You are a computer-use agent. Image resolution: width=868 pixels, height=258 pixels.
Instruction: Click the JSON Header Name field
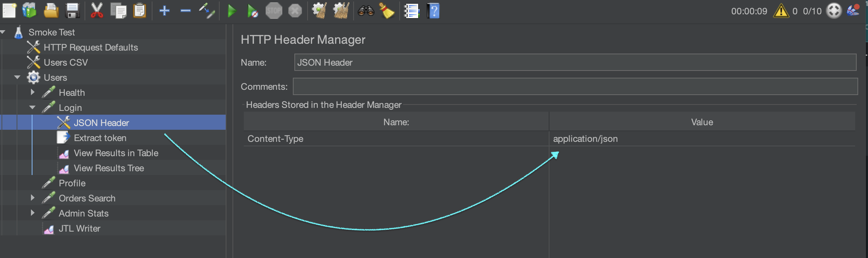tap(575, 63)
